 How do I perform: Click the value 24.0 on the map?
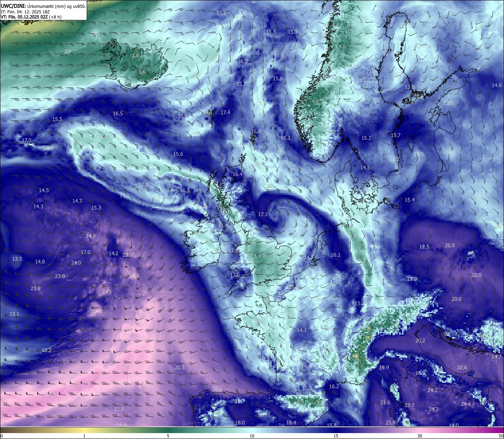coord(76,263)
